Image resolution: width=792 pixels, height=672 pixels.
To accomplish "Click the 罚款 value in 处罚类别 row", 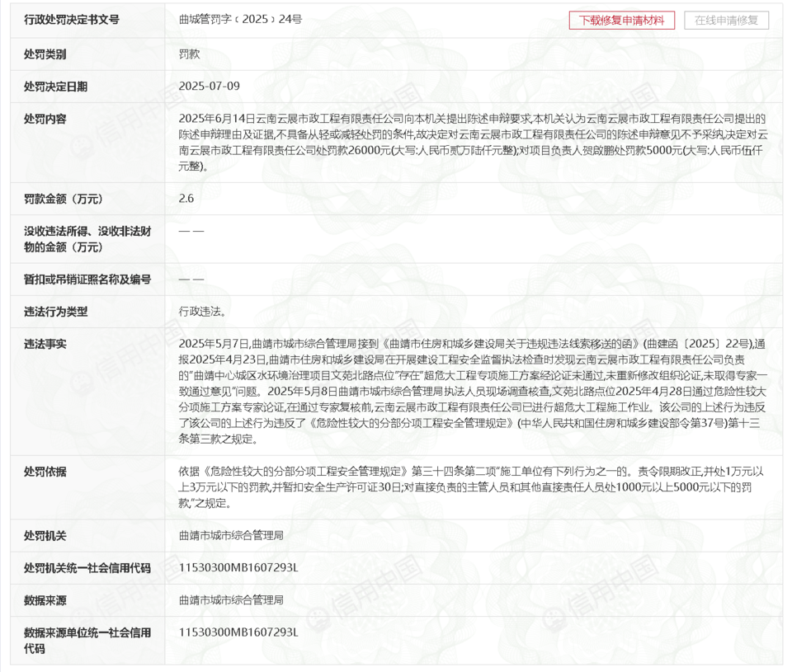I will (189, 54).
